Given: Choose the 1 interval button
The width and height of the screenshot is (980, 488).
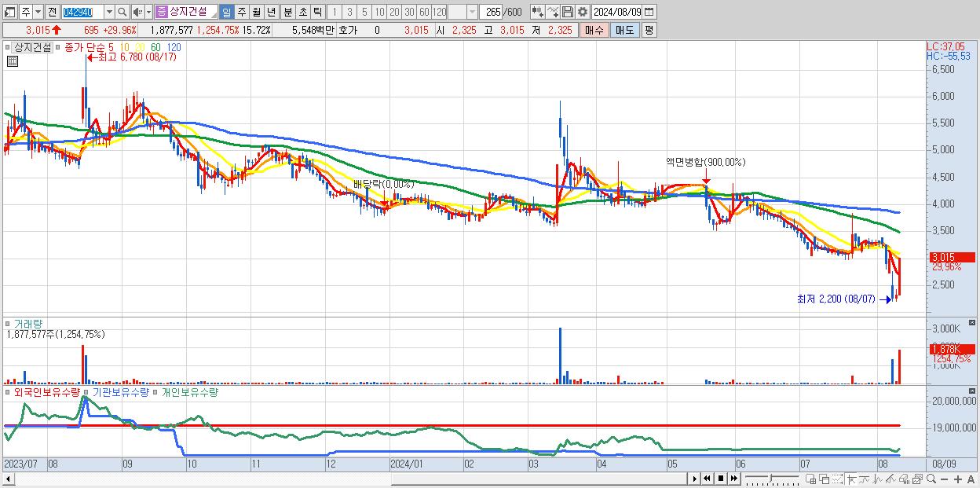Looking at the screenshot, I should pyautogui.click(x=334, y=12).
